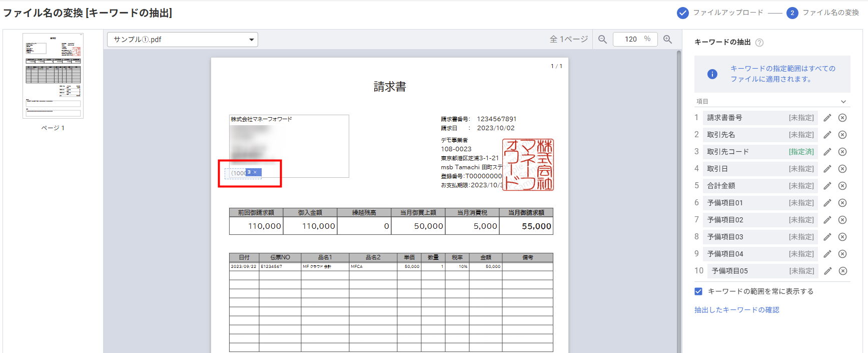Click the pencil icon for 予備項目05
The image size is (868, 353).
(x=827, y=271)
